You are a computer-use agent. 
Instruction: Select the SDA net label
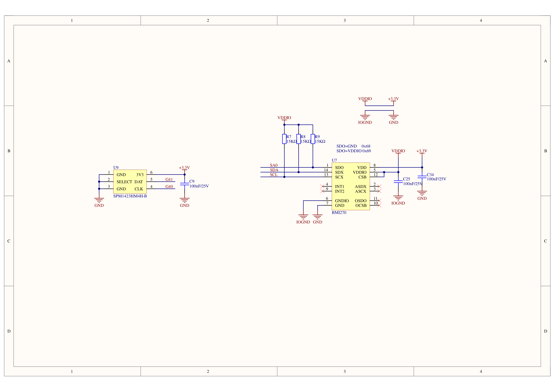274,170
